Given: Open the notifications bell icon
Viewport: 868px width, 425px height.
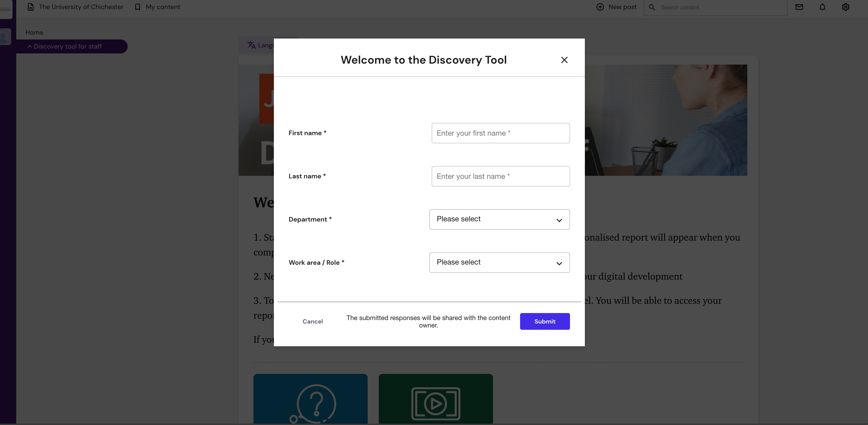Looking at the screenshot, I should tap(823, 7).
